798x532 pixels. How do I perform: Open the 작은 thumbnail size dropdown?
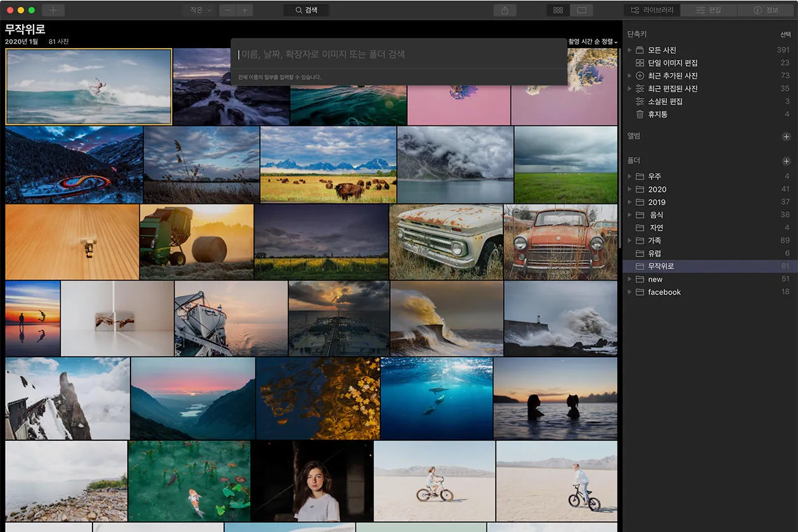tap(199, 10)
